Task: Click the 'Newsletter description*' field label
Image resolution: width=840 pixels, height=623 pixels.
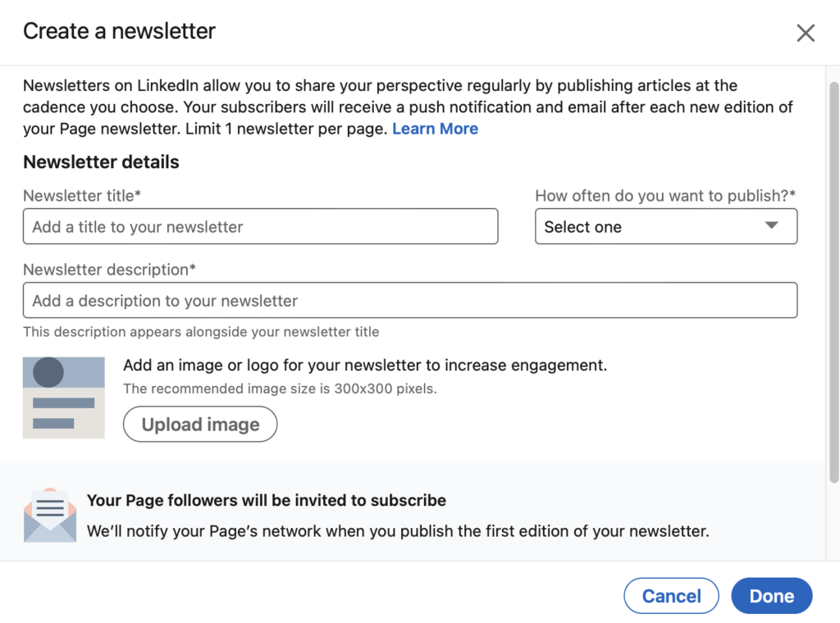Action: coord(109,270)
